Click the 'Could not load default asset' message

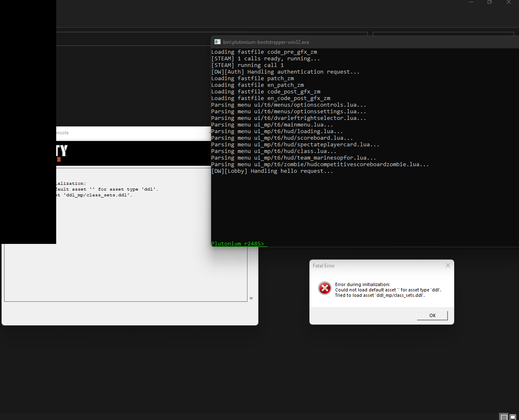pos(388,290)
